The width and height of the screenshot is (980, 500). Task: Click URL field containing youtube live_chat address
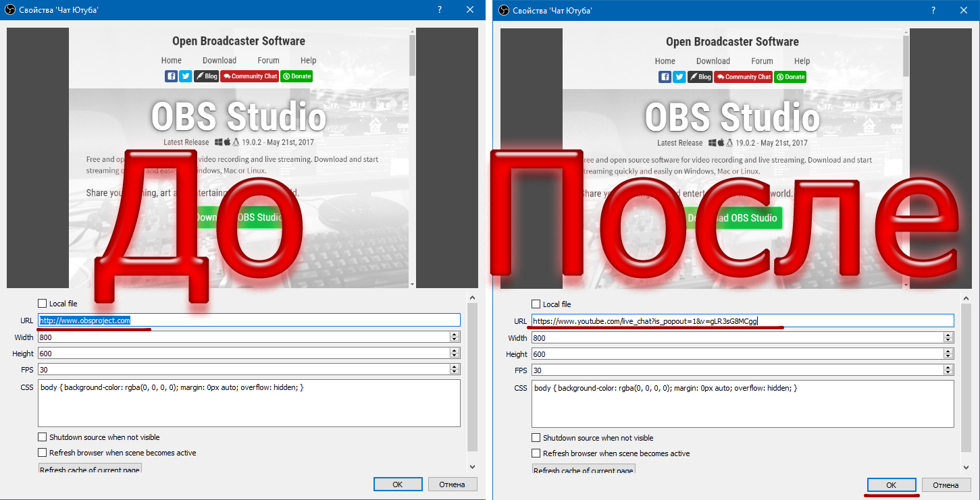(x=743, y=321)
